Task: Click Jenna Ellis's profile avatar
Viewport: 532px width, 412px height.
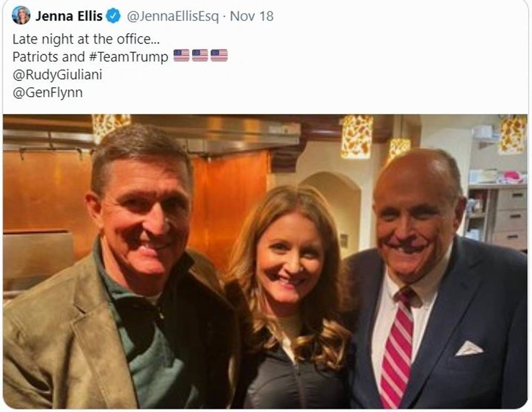Action: pos(21,15)
